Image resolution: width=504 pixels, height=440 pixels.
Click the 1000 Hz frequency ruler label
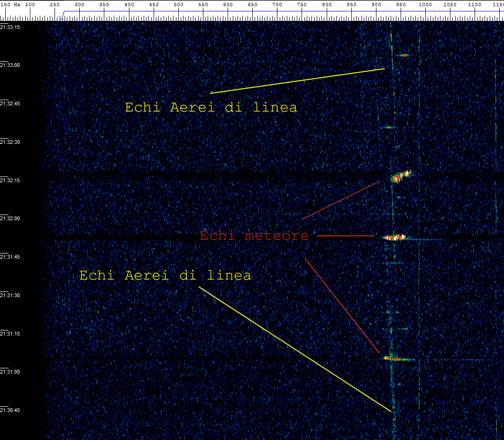click(x=425, y=5)
